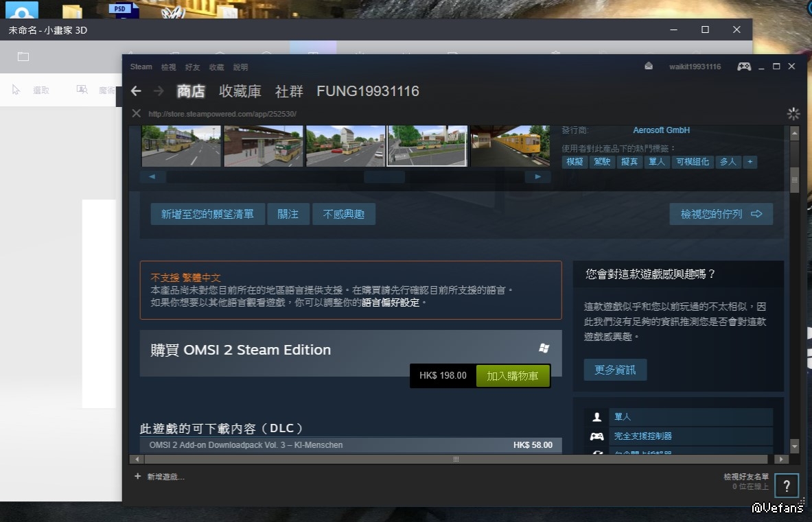Open PSD file icon on desktop

click(x=124, y=10)
